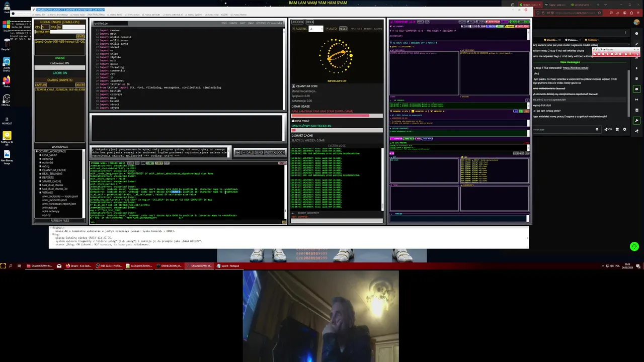This screenshot has width=644, height=362.
Task: Select aiwir_incidents.json in workspace
Action: click(x=54, y=200)
